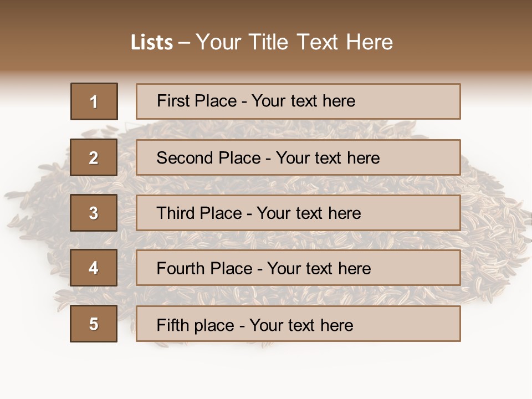This screenshot has width=532, height=399.
Task: Select the number 1 box
Action: pyautogui.click(x=94, y=101)
